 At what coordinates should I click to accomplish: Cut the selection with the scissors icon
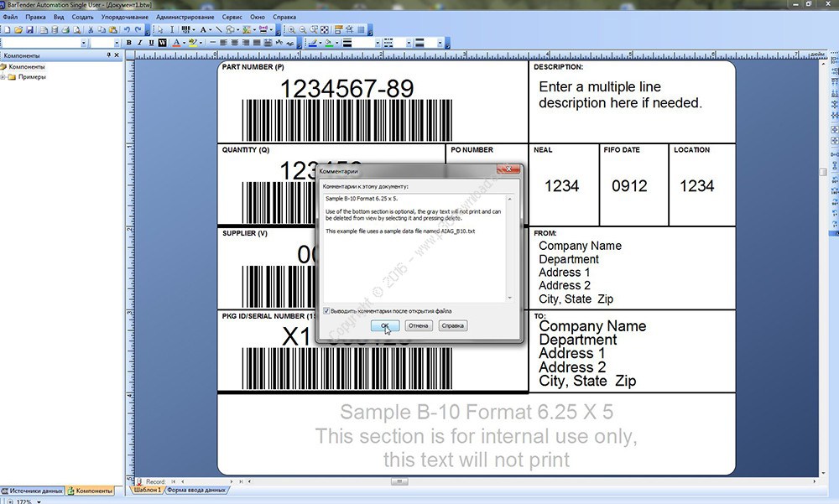click(x=91, y=30)
